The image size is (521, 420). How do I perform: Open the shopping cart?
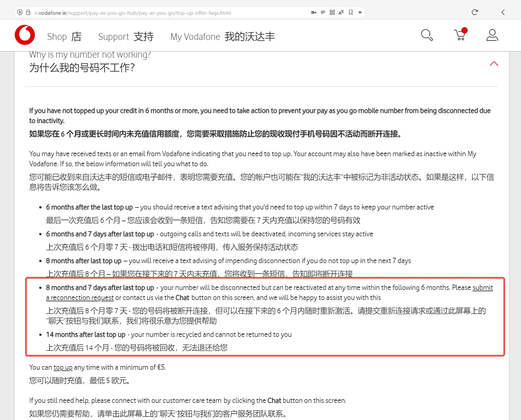tap(460, 35)
